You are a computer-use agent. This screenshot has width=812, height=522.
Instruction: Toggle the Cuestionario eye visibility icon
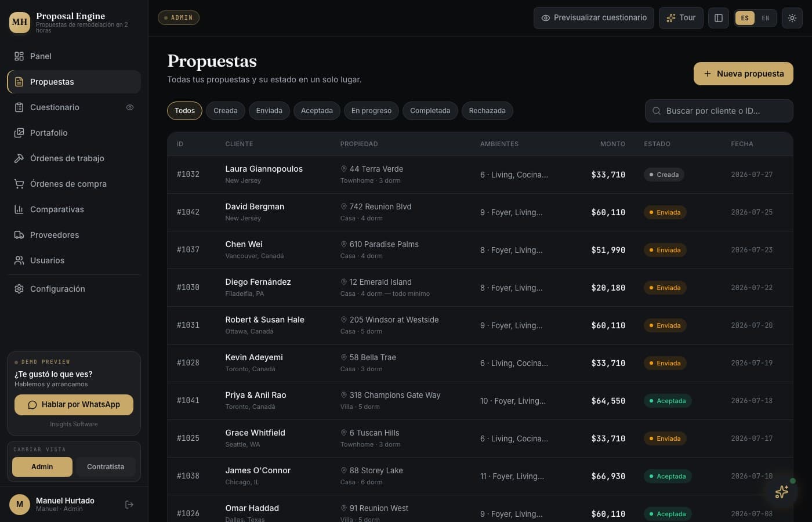pyautogui.click(x=130, y=107)
